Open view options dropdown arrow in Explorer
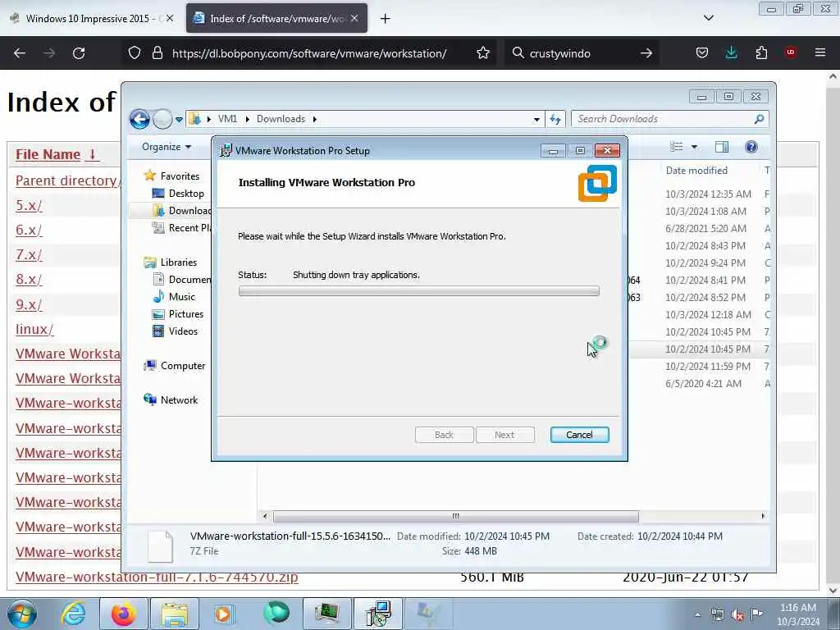This screenshot has height=630, width=840. click(694, 147)
